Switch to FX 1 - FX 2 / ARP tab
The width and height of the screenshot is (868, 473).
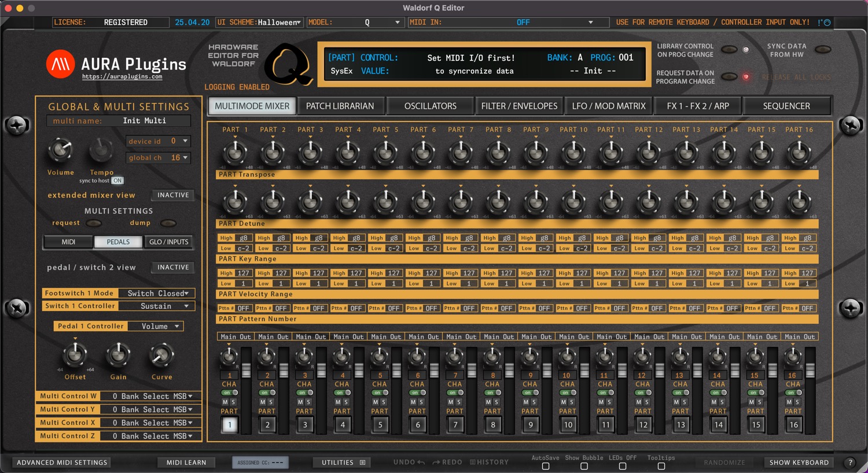[x=698, y=106]
